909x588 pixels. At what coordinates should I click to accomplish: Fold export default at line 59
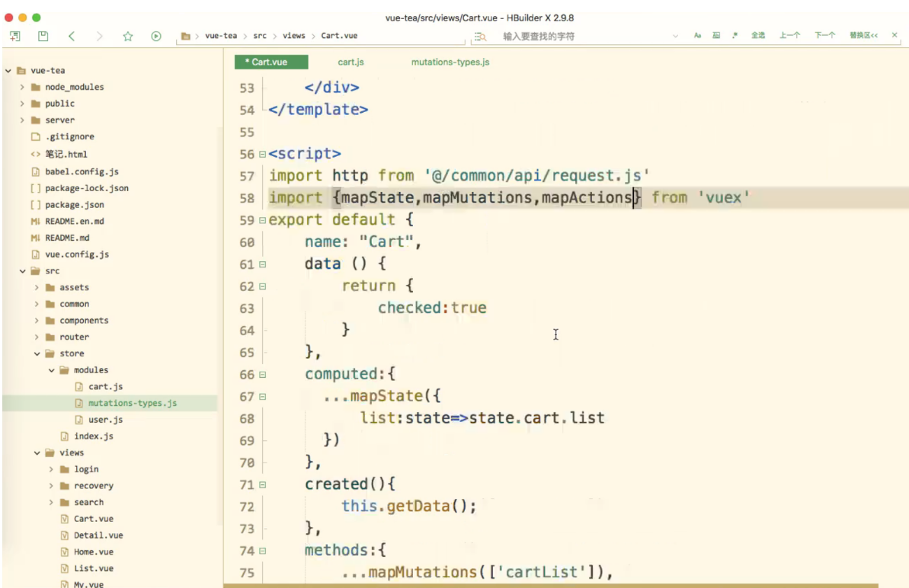click(263, 220)
